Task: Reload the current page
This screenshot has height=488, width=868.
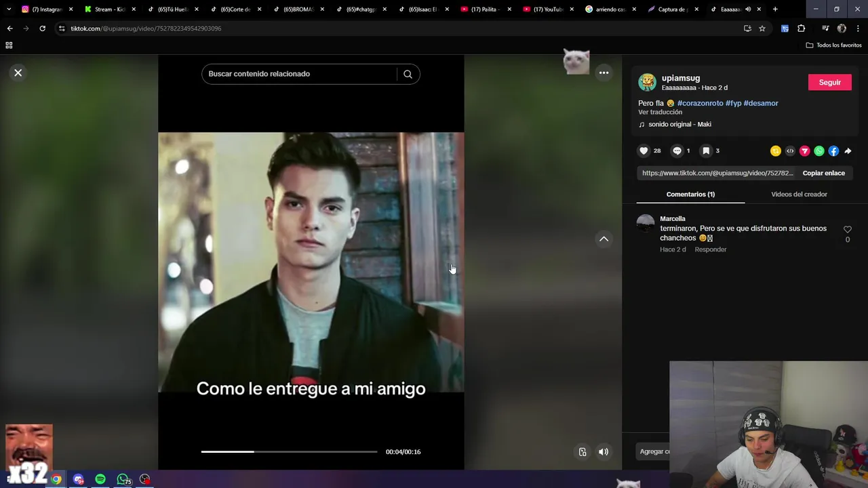Action: pos(42,28)
